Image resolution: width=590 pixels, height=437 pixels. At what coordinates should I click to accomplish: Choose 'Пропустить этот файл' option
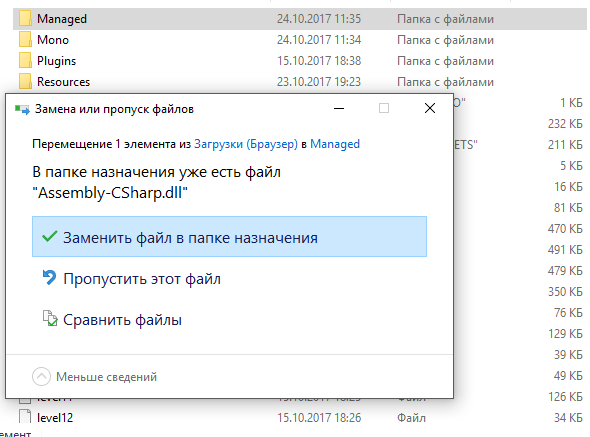coord(141,279)
